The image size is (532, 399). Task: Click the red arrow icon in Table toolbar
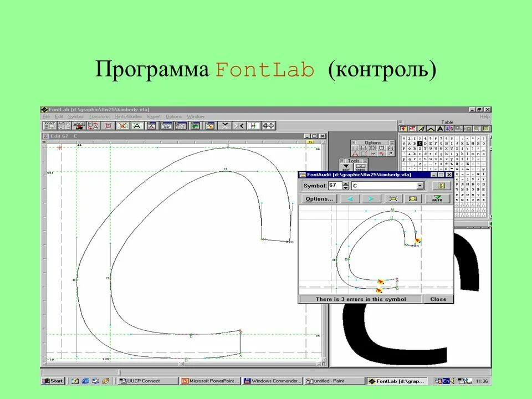point(403,129)
